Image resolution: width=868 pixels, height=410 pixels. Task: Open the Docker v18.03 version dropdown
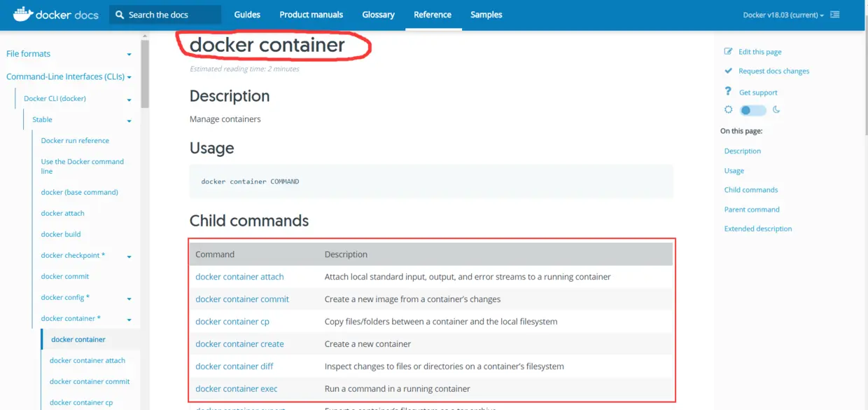783,15
